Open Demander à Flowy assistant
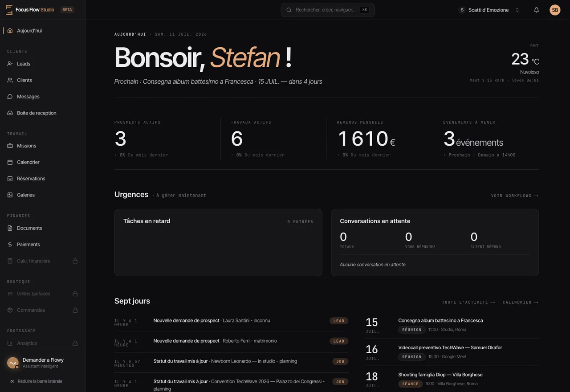This screenshot has width=570, height=392. click(x=43, y=363)
